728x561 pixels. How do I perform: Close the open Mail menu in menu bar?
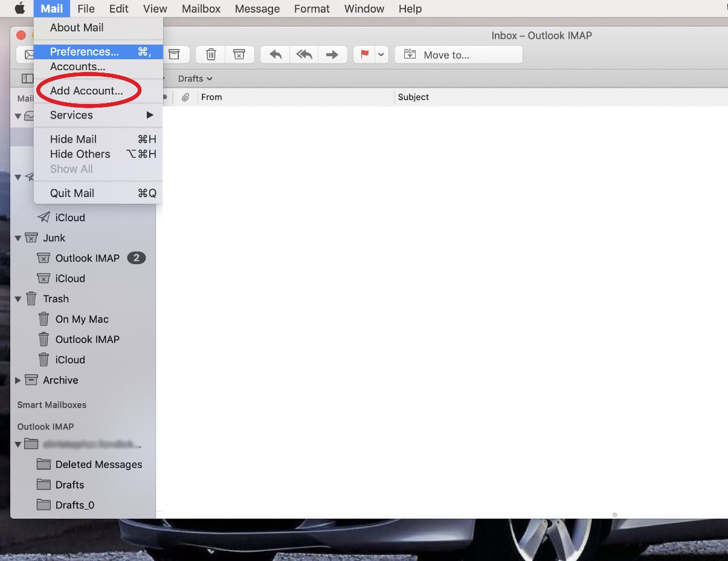pyautogui.click(x=52, y=8)
